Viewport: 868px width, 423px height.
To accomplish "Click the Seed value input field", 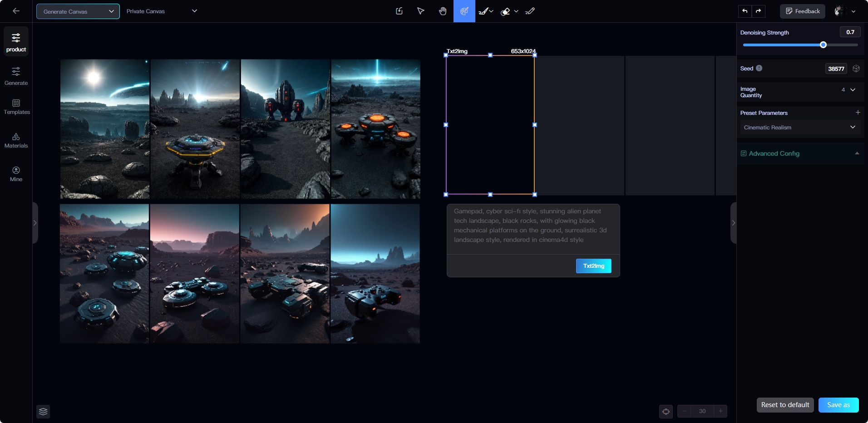I will [836, 69].
